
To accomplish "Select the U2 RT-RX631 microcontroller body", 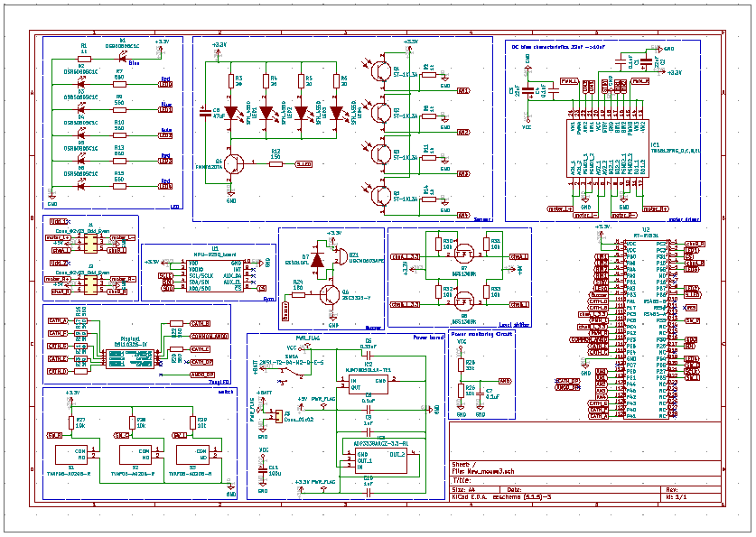I will (646, 329).
